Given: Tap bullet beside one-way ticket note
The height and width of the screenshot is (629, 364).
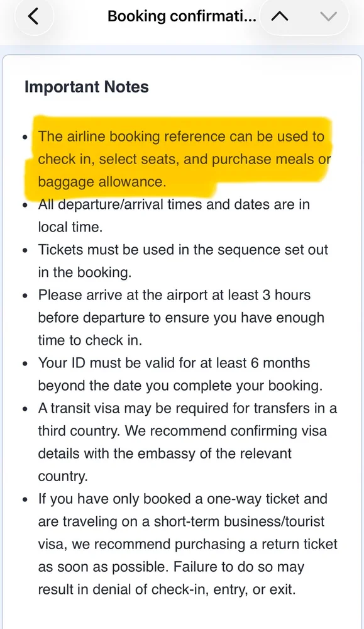Looking at the screenshot, I should (x=26, y=500).
